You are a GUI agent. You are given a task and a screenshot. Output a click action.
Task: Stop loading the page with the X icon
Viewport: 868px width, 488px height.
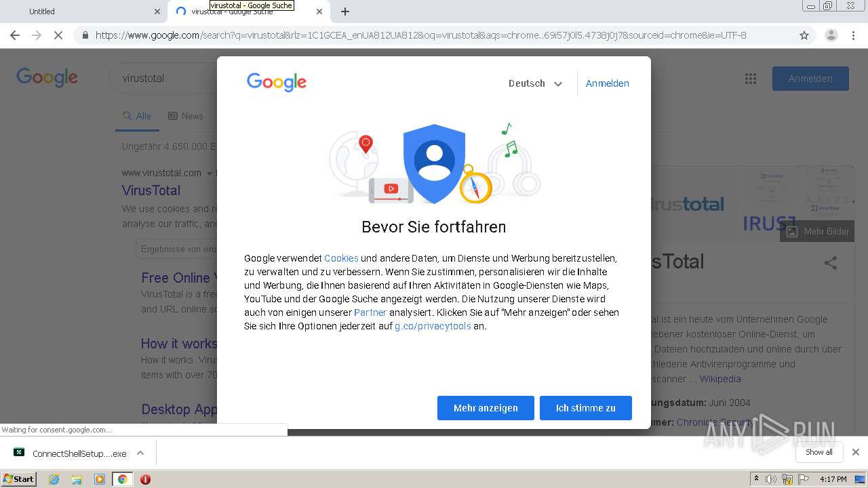(x=58, y=35)
